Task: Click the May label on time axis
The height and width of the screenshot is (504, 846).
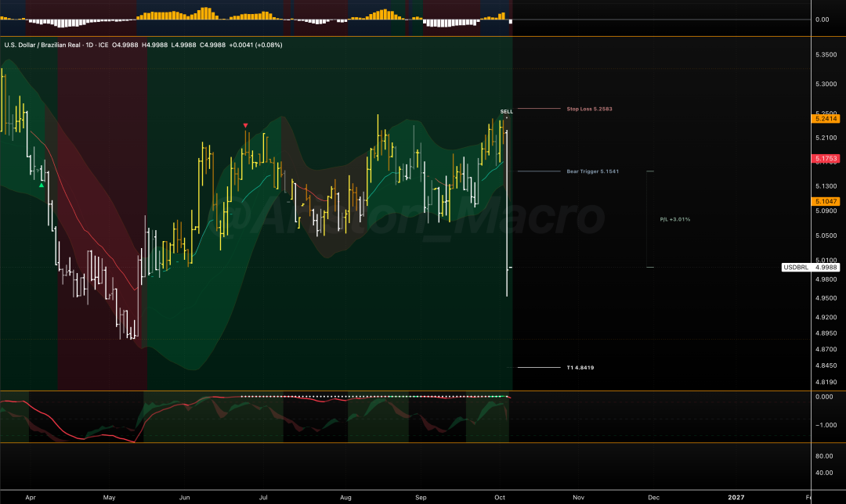Action: 109,498
